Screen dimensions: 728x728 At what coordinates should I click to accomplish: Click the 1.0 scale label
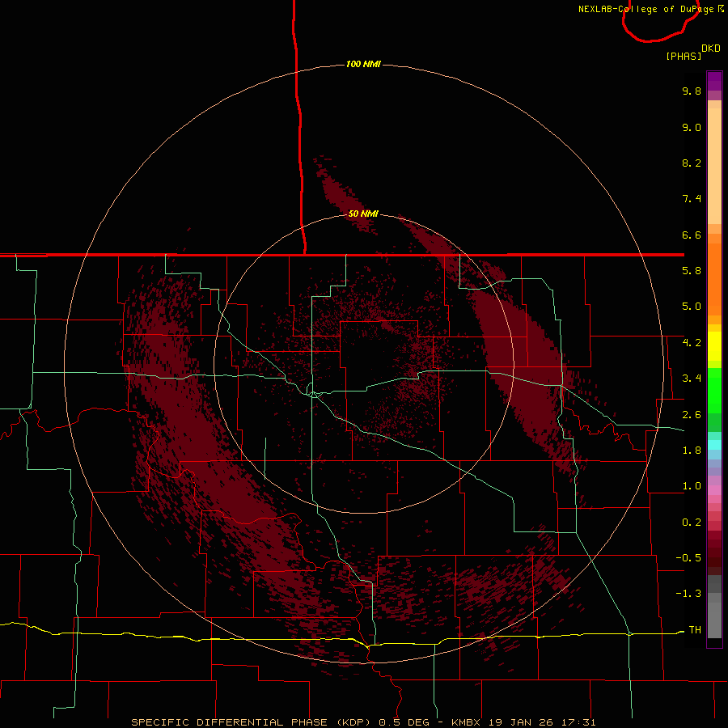point(692,486)
